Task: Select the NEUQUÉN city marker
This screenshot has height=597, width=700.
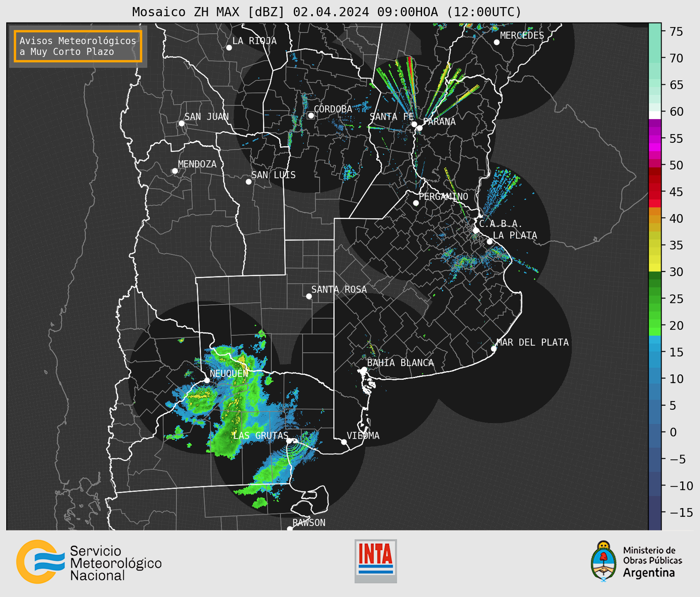Action: (207, 380)
